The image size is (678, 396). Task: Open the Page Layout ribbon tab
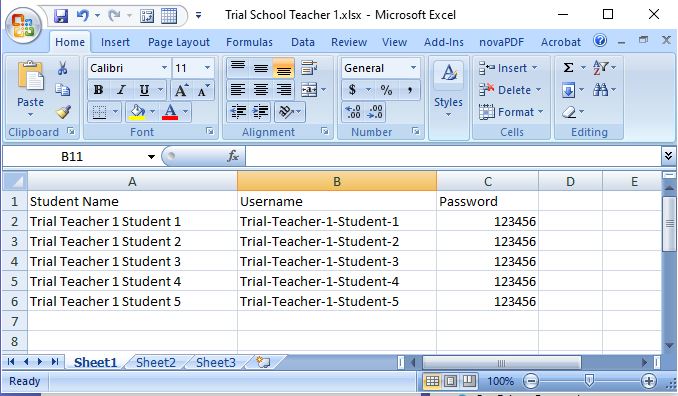click(x=179, y=42)
